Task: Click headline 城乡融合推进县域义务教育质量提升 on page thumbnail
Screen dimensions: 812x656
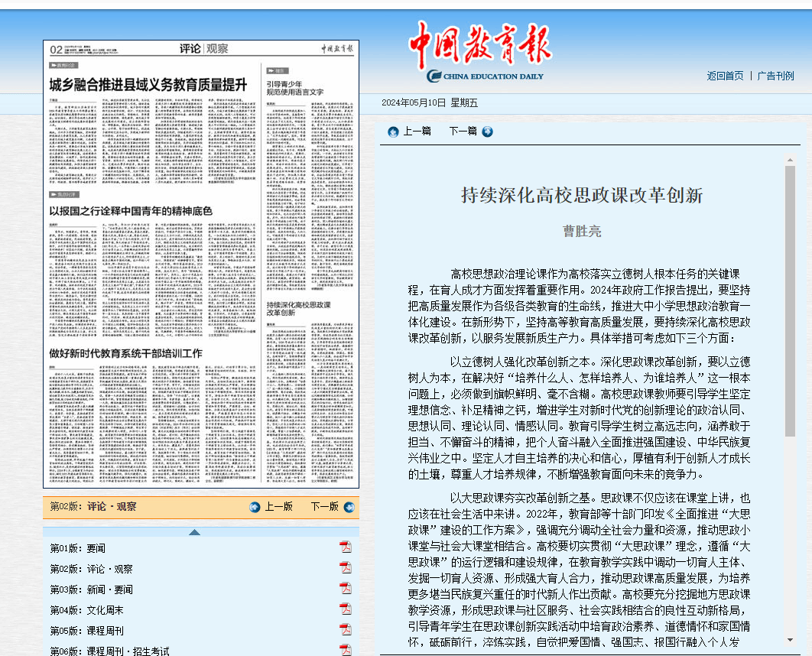Action: 148,85
